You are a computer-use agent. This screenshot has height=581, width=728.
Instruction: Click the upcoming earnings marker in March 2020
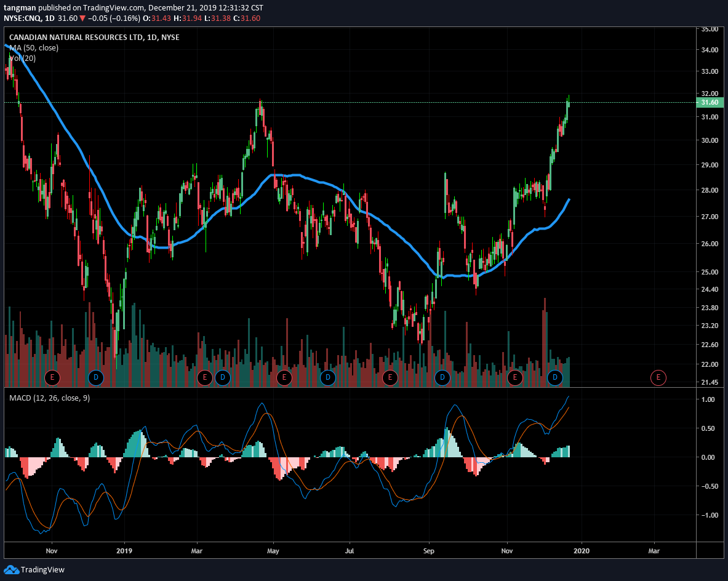tap(658, 377)
